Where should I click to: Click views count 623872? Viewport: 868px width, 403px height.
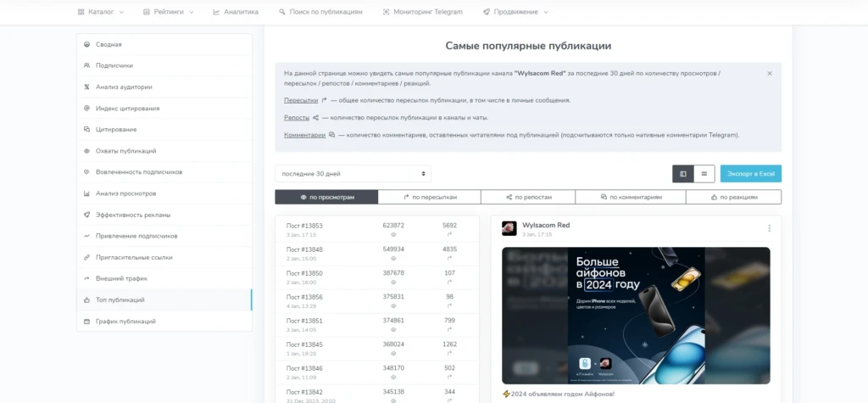coord(393,226)
